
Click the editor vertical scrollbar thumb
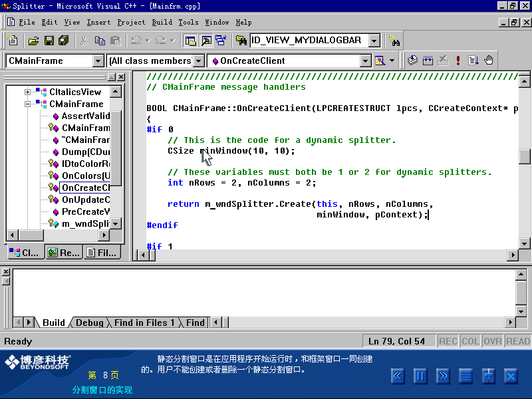click(524, 156)
